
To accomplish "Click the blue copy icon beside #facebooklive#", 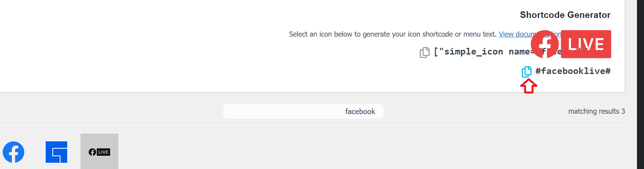I will (x=526, y=72).
